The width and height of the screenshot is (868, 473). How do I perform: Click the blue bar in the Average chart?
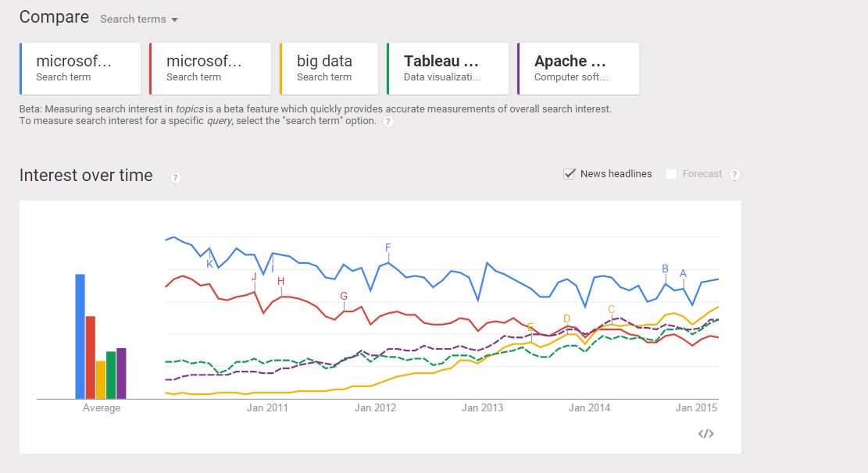click(x=80, y=336)
